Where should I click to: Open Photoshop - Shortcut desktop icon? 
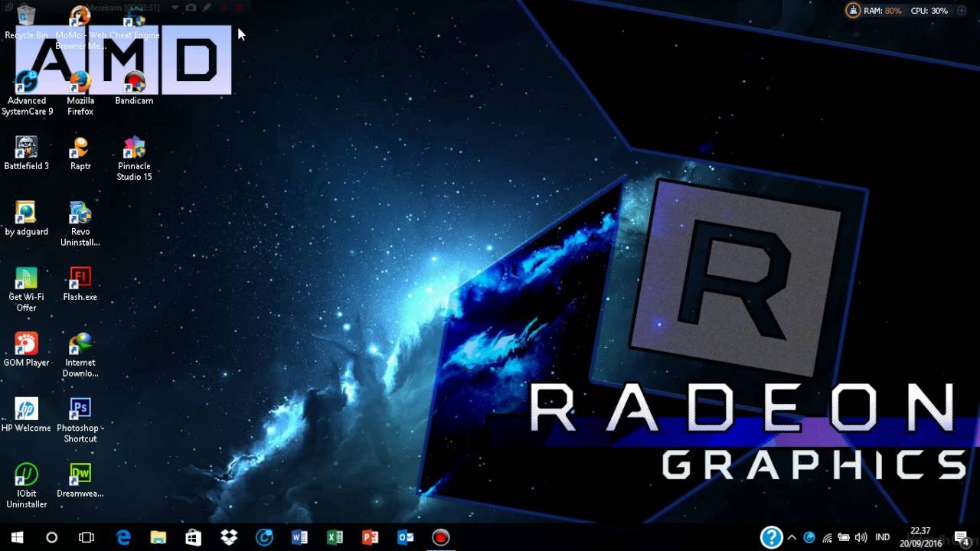[80, 420]
